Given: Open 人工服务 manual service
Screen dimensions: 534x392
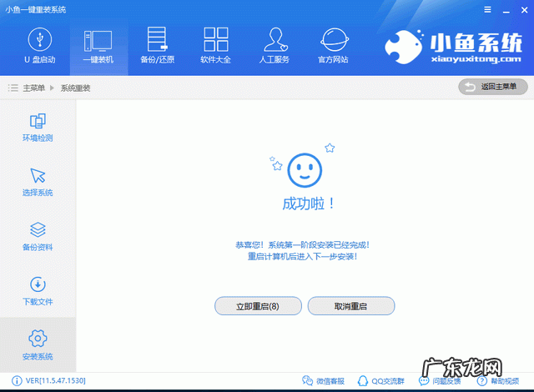Looking at the screenshot, I should [x=275, y=46].
